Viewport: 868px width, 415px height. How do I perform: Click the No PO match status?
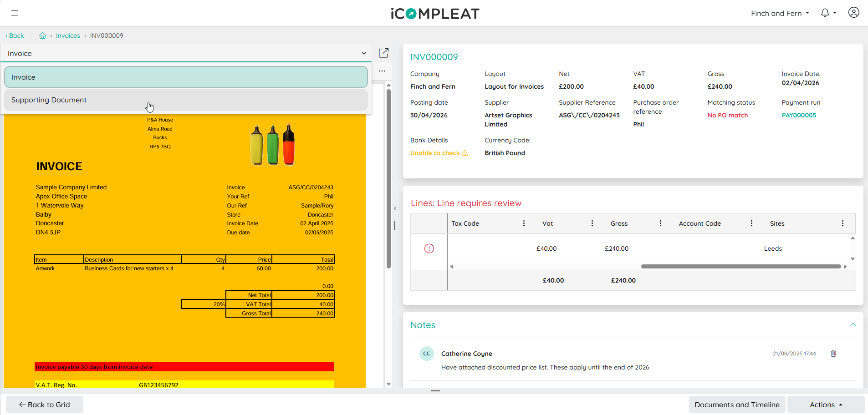[727, 115]
